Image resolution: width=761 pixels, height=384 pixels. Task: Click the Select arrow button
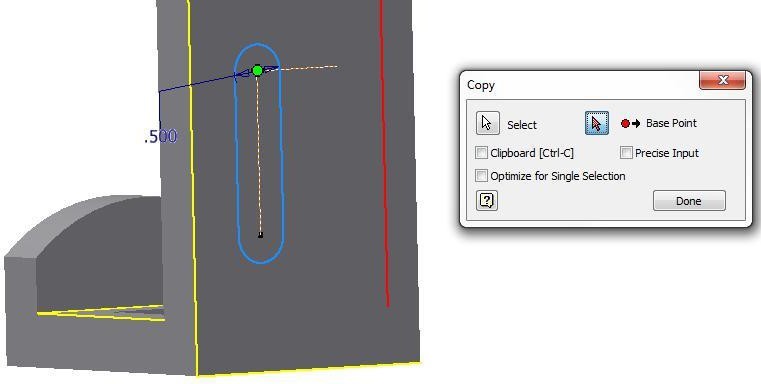pos(487,123)
